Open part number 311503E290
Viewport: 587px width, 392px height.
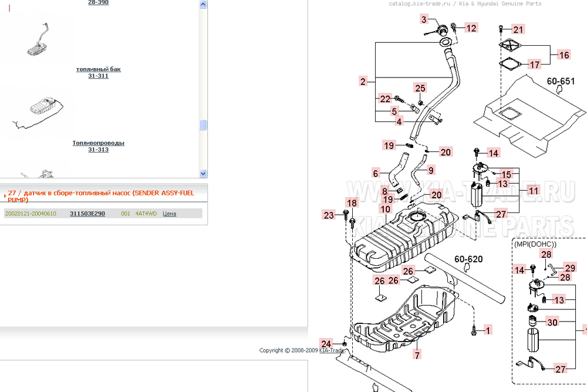[87, 214]
